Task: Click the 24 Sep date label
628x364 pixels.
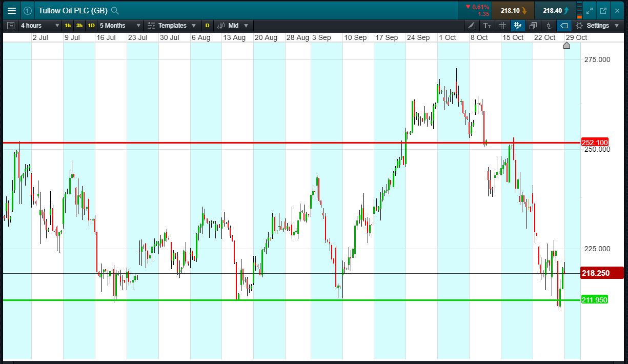Action: coord(418,37)
